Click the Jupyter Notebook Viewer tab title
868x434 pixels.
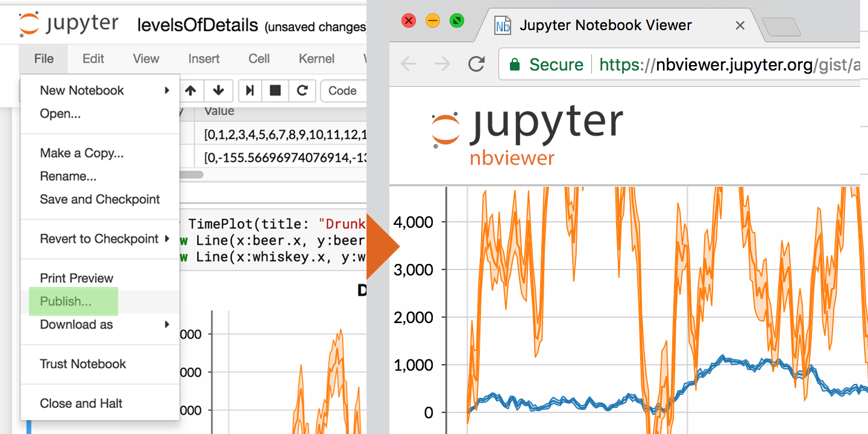606,25
